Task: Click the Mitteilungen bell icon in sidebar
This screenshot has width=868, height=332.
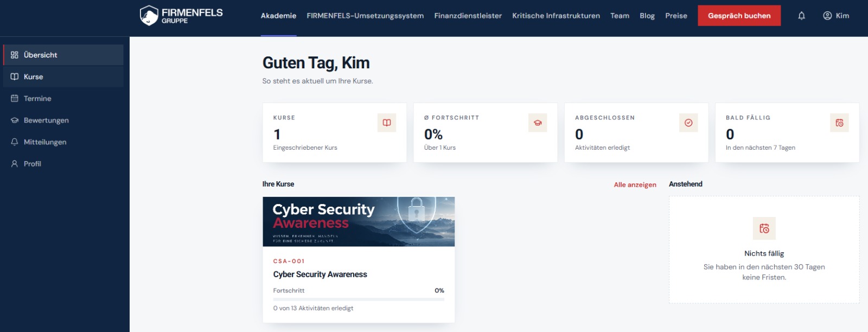Action: tap(15, 142)
